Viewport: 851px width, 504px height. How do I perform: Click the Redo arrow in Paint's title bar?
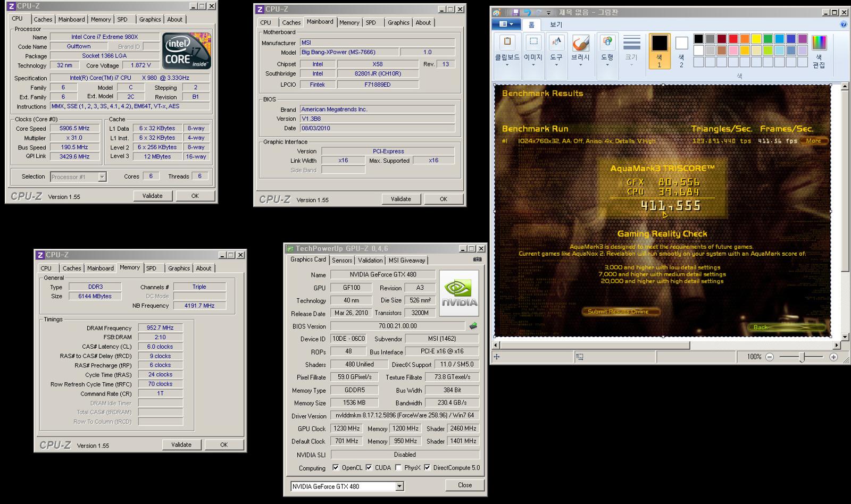click(538, 12)
